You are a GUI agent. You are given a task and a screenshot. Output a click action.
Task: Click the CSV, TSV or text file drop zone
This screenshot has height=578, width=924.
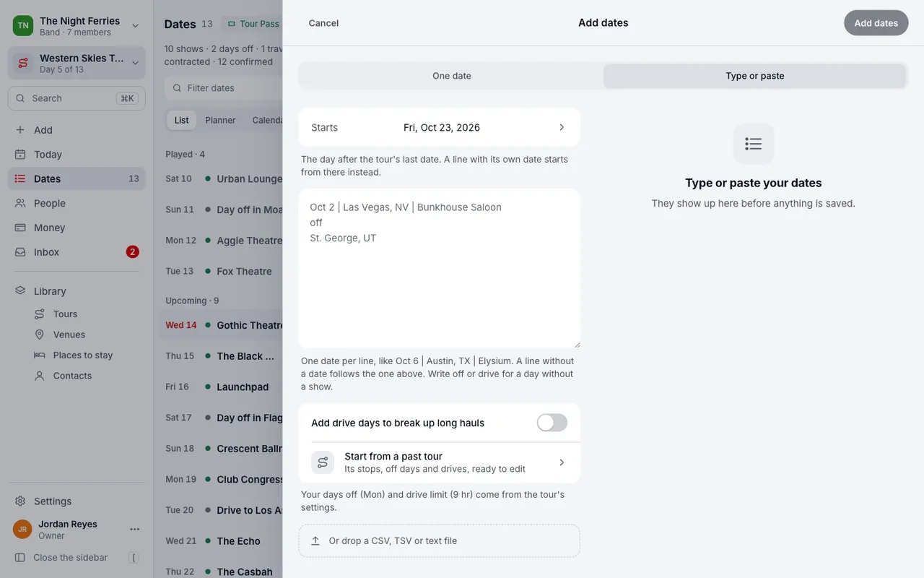[x=440, y=540]
